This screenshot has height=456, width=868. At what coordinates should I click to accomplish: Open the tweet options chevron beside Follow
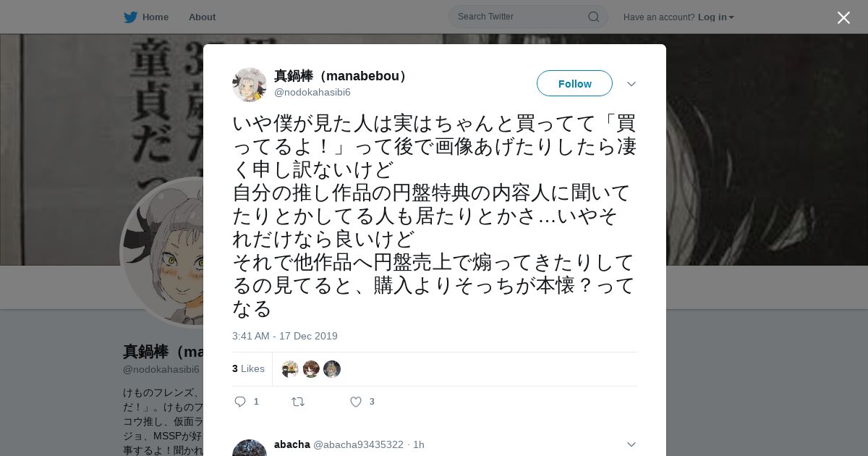point(631,84)
